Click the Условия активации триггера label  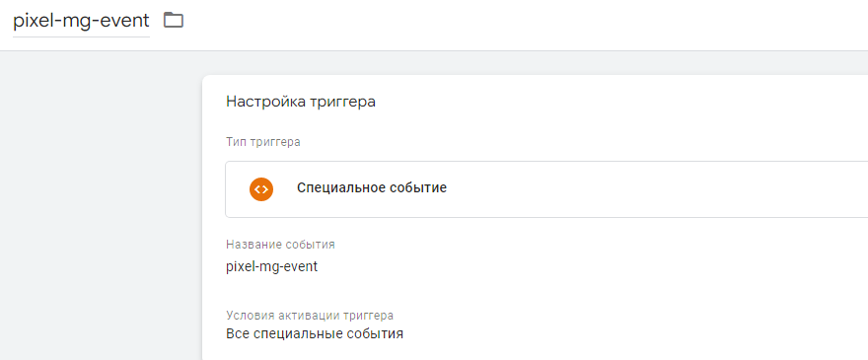click(310, 316)
